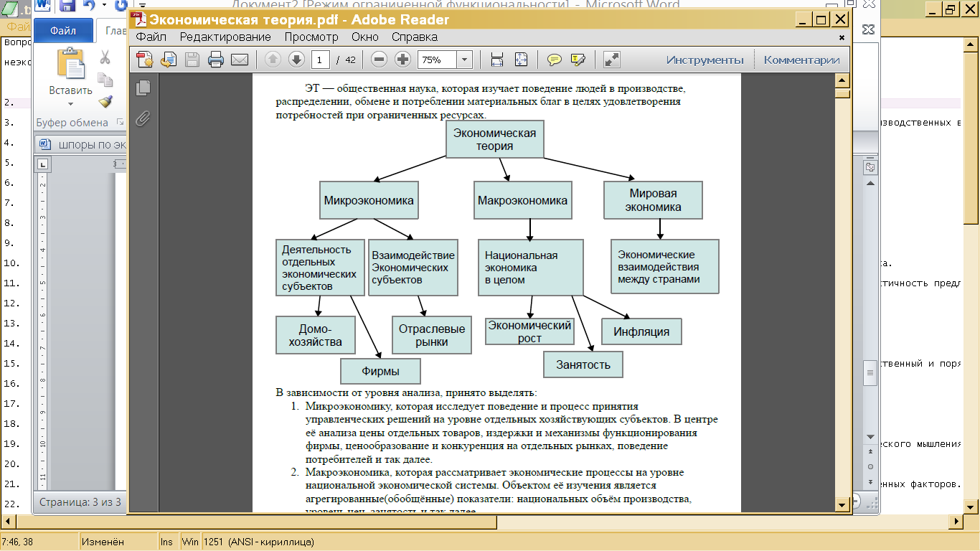Click 1251 (ANSI - кириллица) status entry
The height and width of the screenshot is (551, 980).
click(x=260, y=542)
